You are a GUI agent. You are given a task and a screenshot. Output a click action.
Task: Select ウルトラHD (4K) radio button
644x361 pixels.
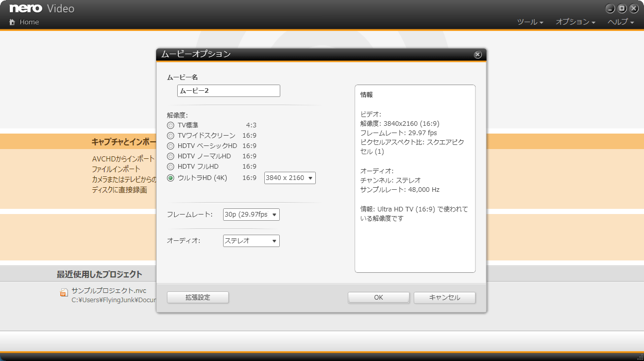[171, 178]
